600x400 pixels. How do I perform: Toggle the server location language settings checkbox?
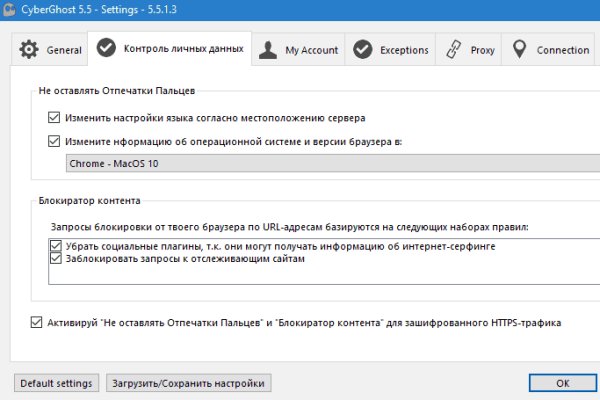55,118
